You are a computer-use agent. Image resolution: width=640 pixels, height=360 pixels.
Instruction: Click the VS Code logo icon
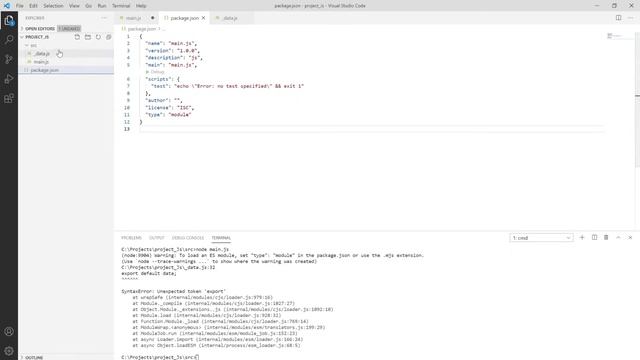point(7,6)
